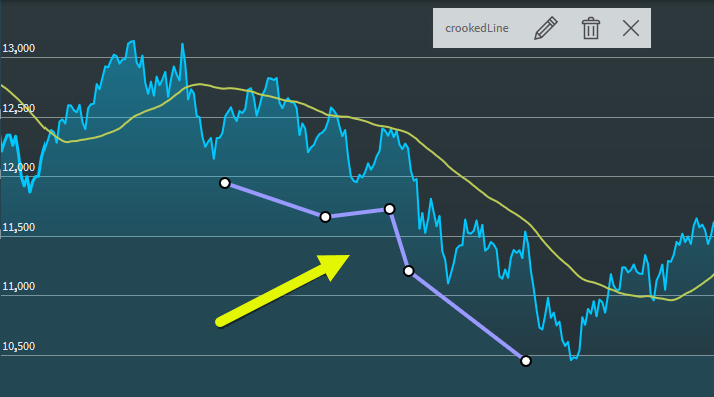
Task: Click the yellow moving average line
Action: coord(455,171)
